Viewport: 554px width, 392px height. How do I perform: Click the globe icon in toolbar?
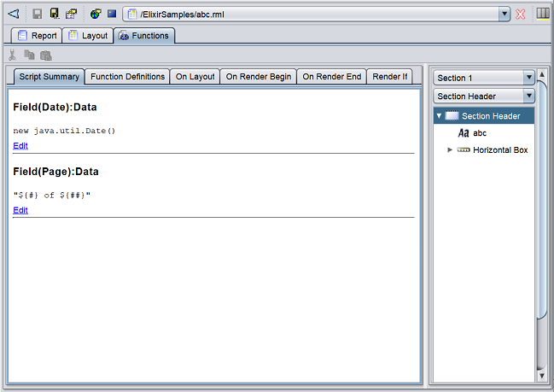click(x=96, y=14)
